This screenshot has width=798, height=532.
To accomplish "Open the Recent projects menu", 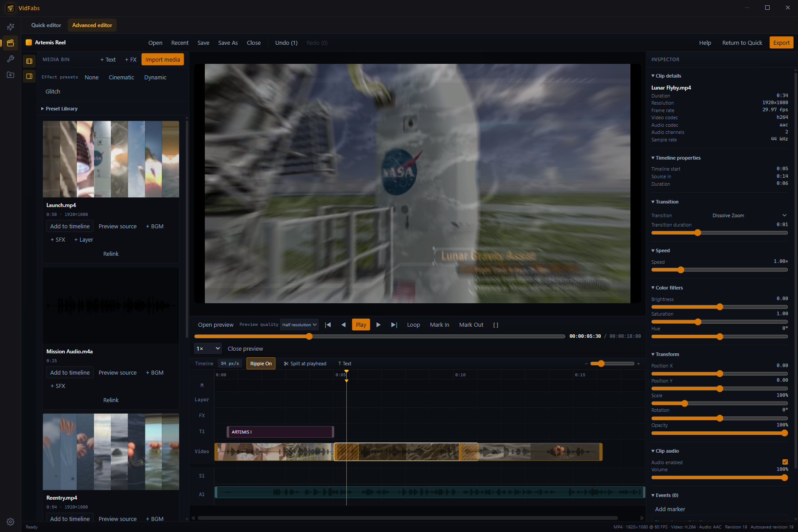I will pyautogui.click(x=180, y=43).
